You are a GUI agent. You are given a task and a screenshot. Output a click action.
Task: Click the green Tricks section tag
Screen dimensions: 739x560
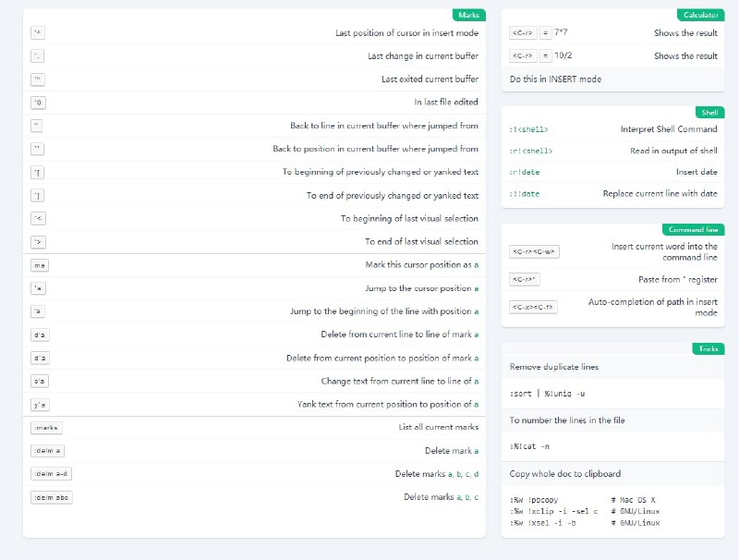[x=708, y=348]
